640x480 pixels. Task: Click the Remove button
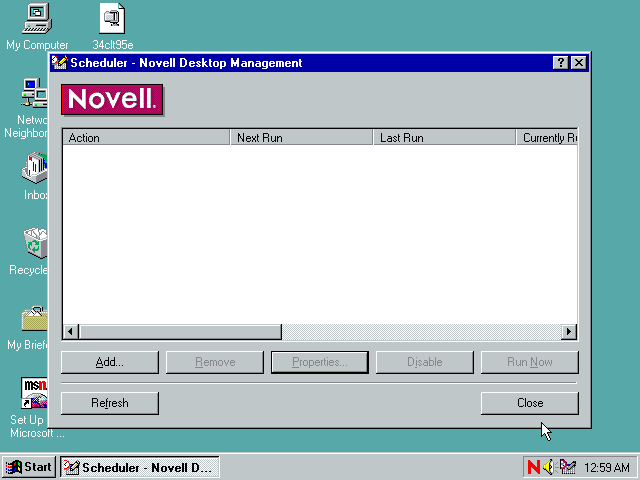[215, 362]
